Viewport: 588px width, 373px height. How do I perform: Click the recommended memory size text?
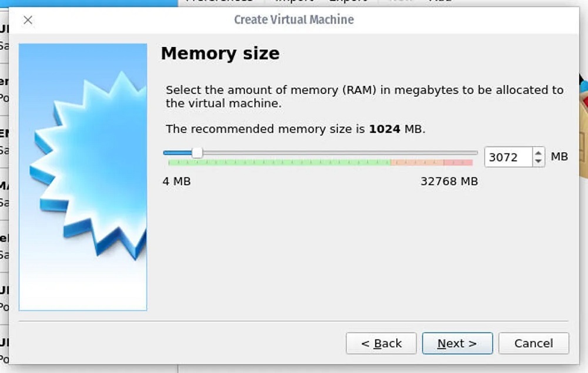[295, 129]
